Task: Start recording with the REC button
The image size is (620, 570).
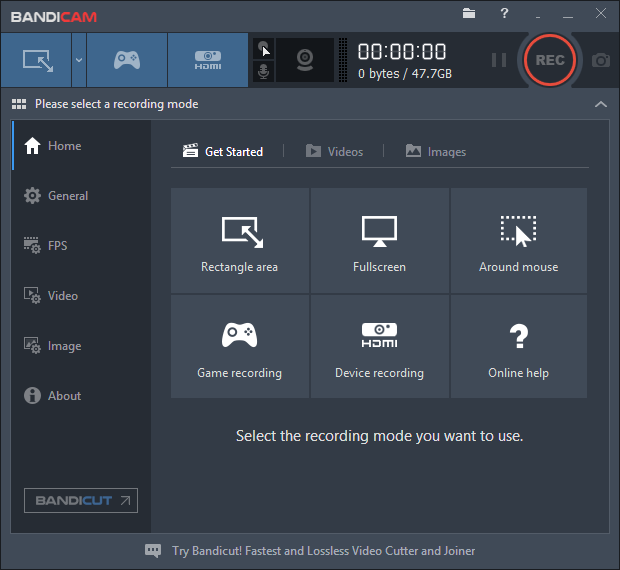Action: point(550,60)
